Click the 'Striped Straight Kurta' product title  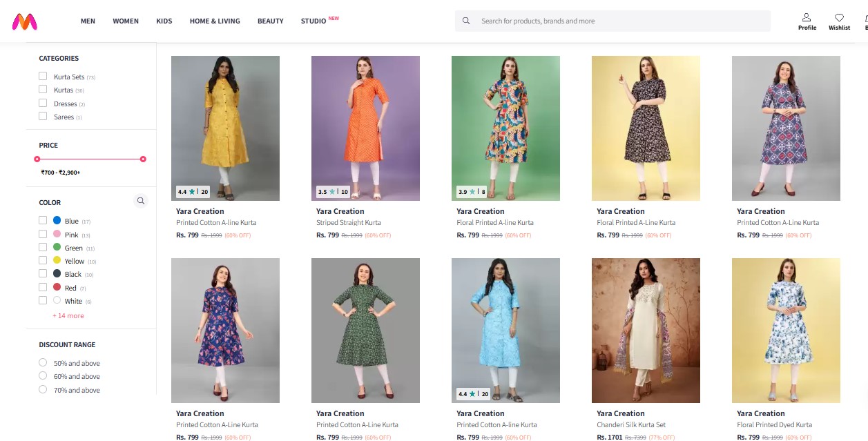pyautogui.click(x=349, y=223)
